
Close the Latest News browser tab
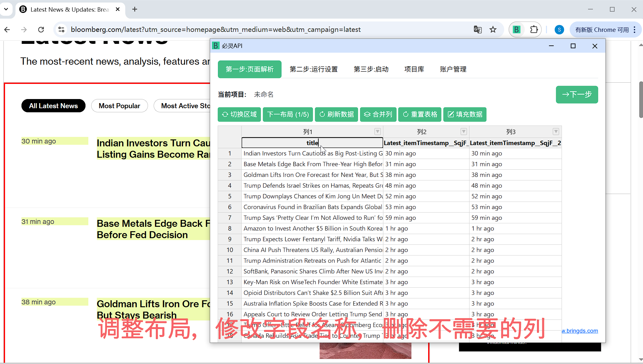tap(118, 9)
